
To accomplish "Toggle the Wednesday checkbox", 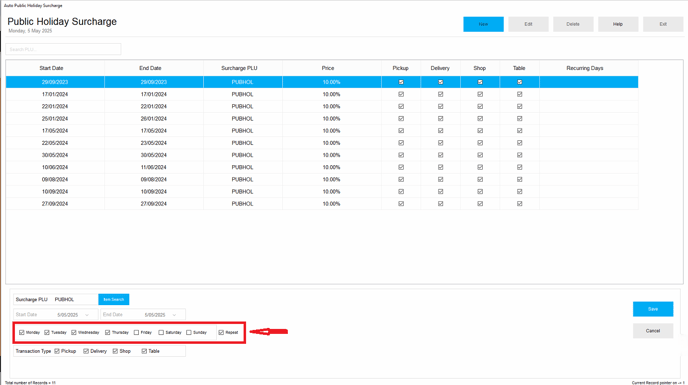I will pyautogui.click(x=74, y=332).
